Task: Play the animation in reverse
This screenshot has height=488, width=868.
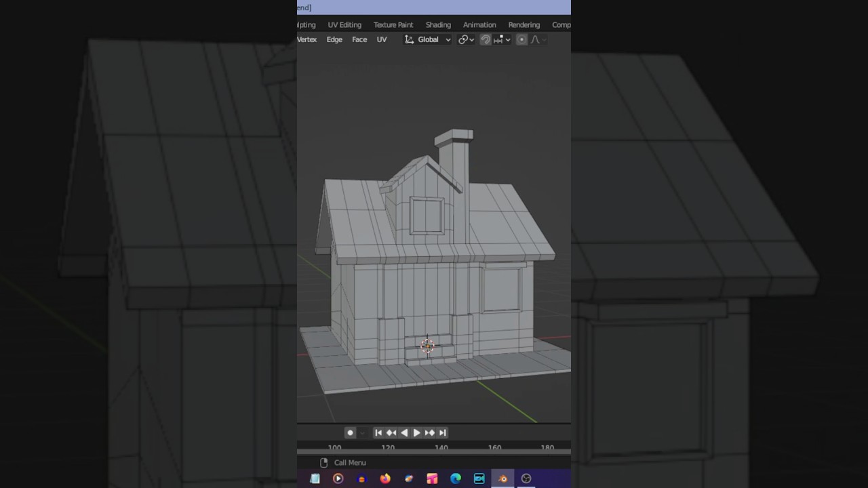Action: pos(404,432)
